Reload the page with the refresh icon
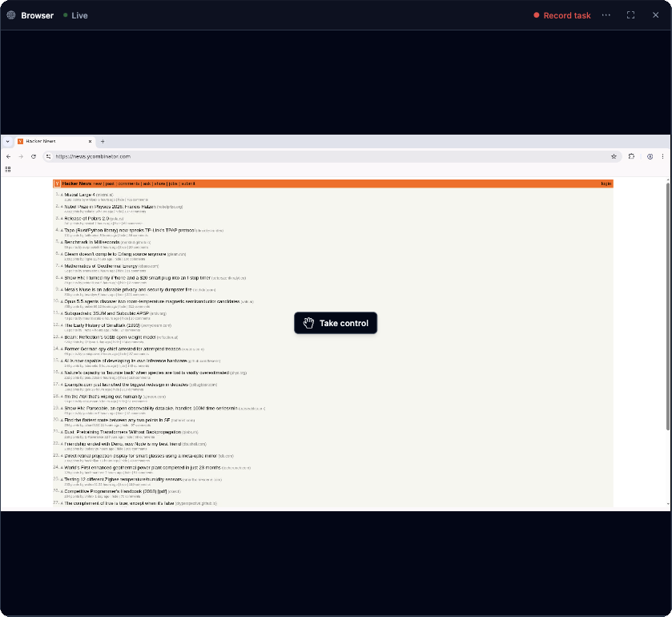 click(x=34, y=156)
